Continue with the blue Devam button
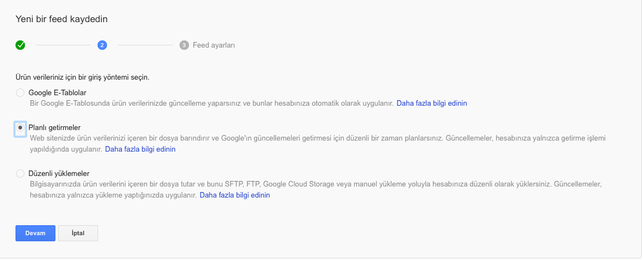Viewport: 644px width, 259px height. (35, 233)
